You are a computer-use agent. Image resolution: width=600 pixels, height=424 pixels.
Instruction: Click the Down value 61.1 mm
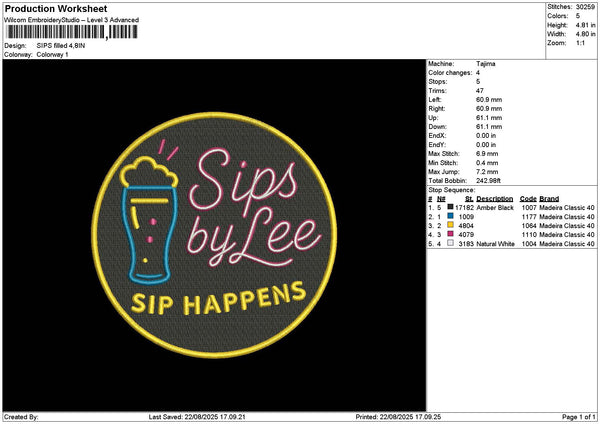coord(489,127)
